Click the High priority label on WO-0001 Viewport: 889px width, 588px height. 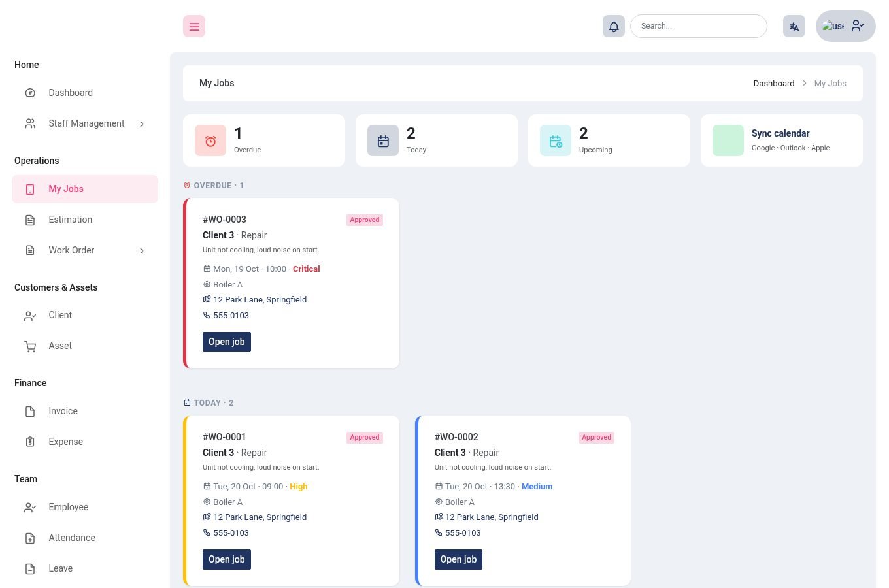click(x=299, y=486)
